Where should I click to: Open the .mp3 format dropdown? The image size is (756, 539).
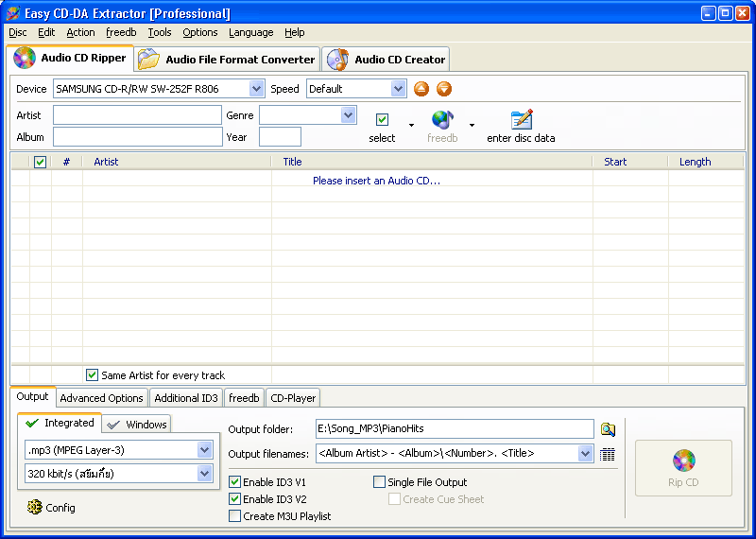point(204,450)
